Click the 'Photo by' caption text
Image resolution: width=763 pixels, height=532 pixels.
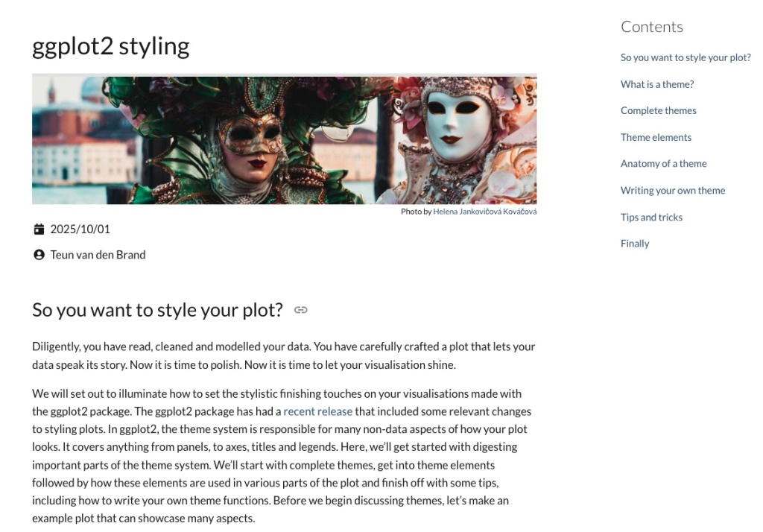[416, 212]
